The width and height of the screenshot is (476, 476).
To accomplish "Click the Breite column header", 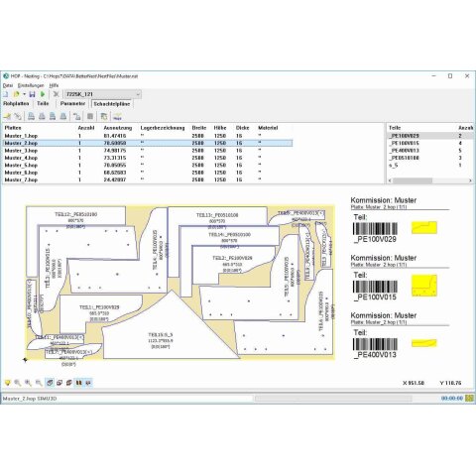I will pyautogui.click(x=199, y=128).
